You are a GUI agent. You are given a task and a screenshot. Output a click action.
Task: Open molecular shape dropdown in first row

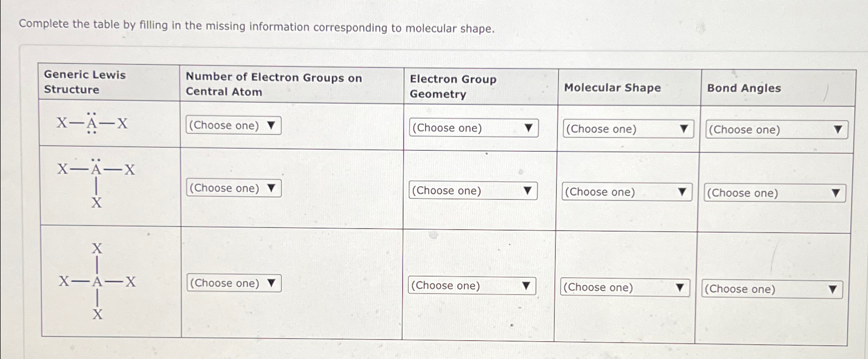click(x=628, y=129)
